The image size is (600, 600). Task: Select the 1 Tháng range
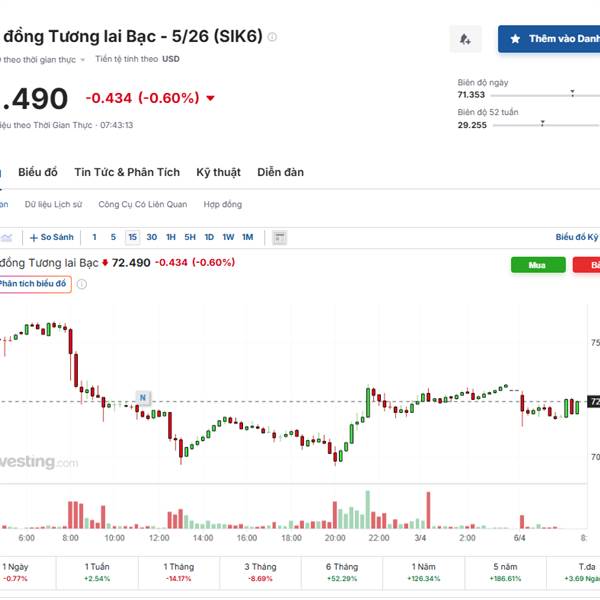(x=179, y=572)
